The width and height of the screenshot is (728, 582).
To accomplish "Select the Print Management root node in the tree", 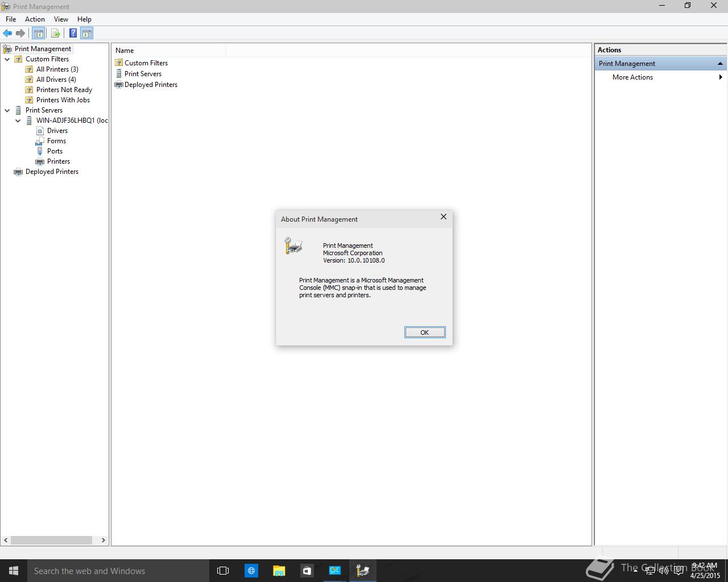I will point(43,49).
